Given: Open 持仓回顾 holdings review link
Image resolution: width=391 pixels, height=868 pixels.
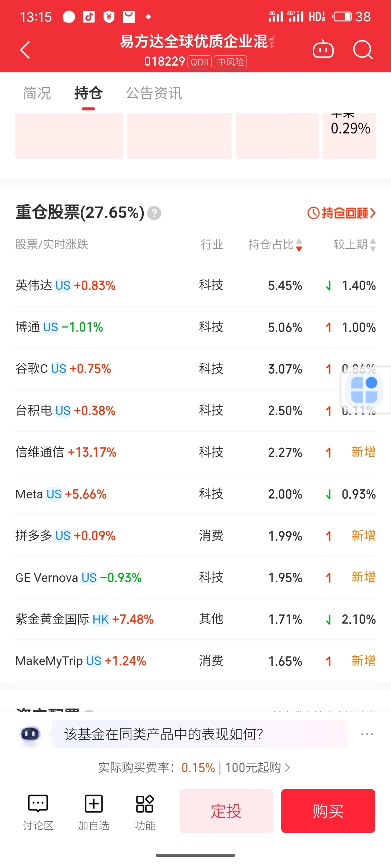Looking at the screenshot, I should [341, 213].
